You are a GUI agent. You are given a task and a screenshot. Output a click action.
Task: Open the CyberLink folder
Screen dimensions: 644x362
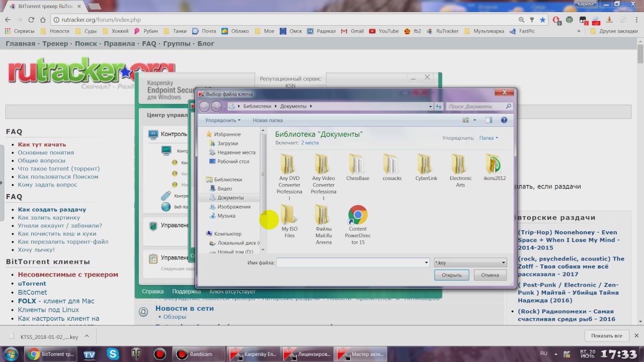426,167
